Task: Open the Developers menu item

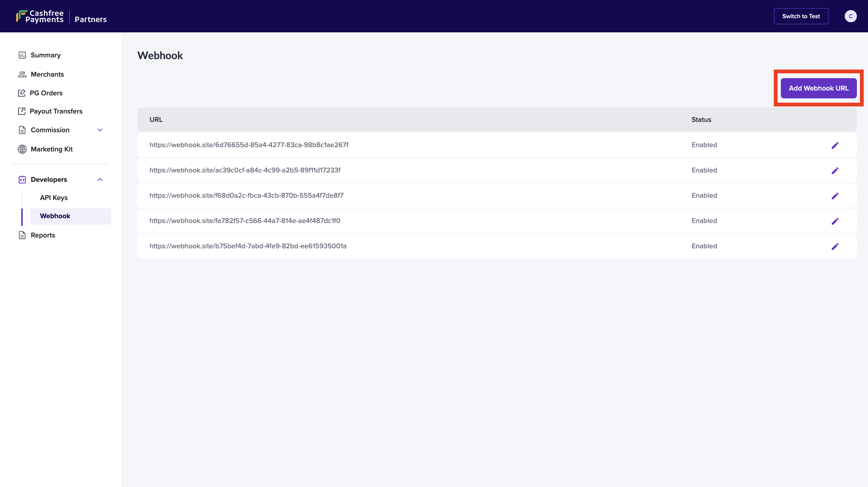Action: 49,180
